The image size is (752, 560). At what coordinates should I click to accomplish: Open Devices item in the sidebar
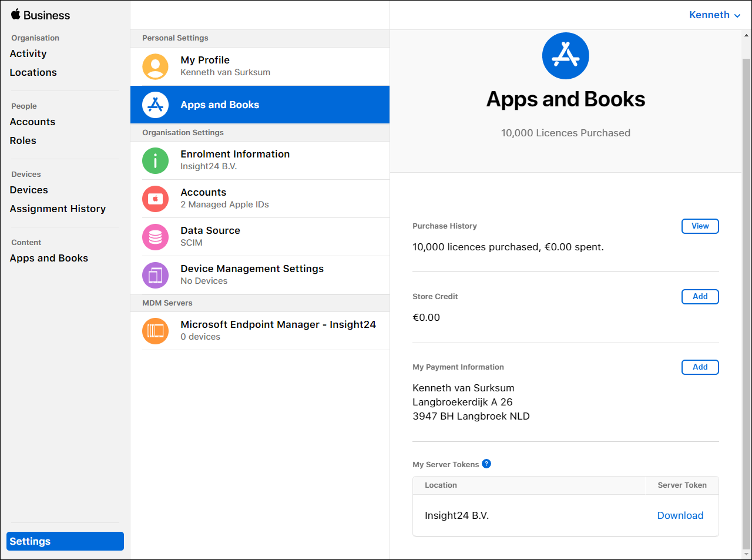click(29, 190)
